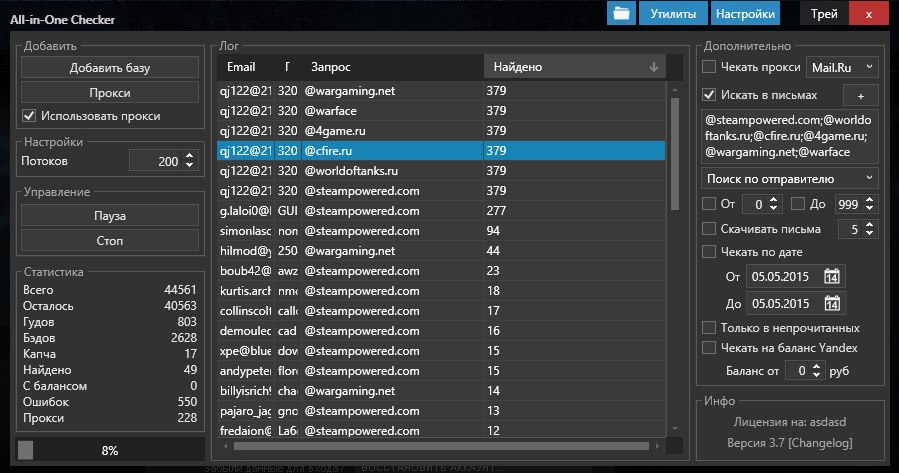
Task: Click the Добавить базу button
Action: click(x=110, y=68)
